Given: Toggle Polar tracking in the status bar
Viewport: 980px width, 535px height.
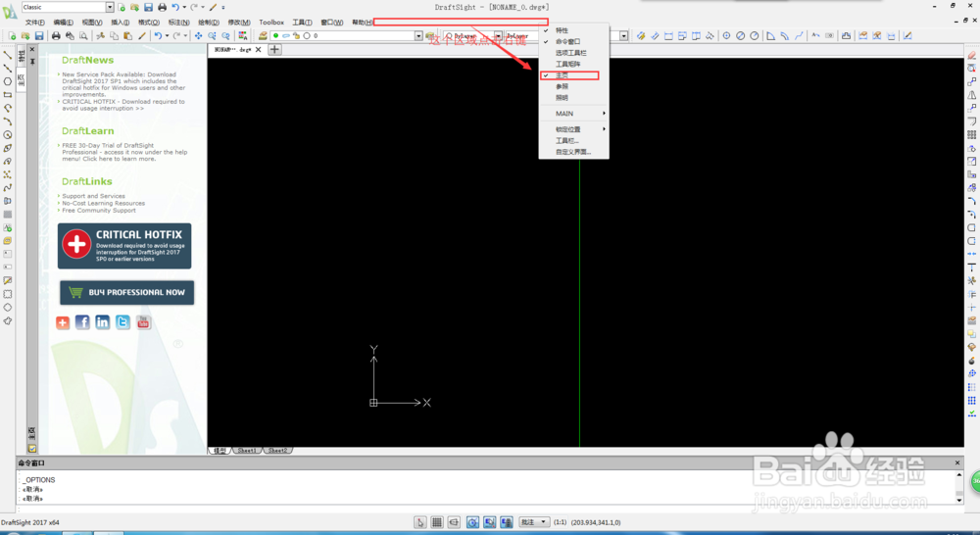Looking at the screenshot, I should point(472,522).
